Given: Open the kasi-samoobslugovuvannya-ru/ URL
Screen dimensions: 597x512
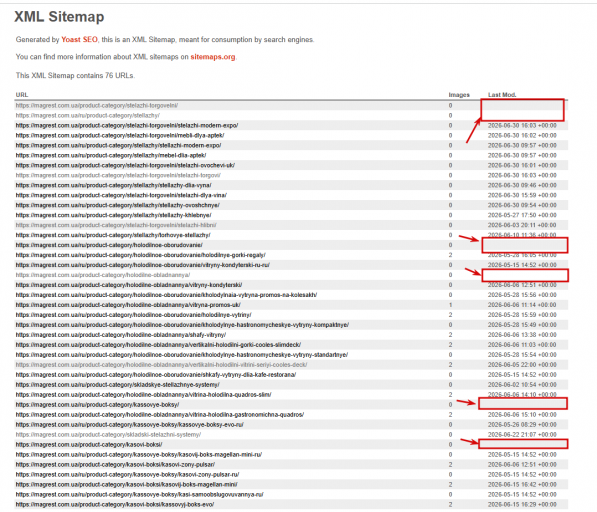Looking at the screenshot, I should (x=139, y=494).
